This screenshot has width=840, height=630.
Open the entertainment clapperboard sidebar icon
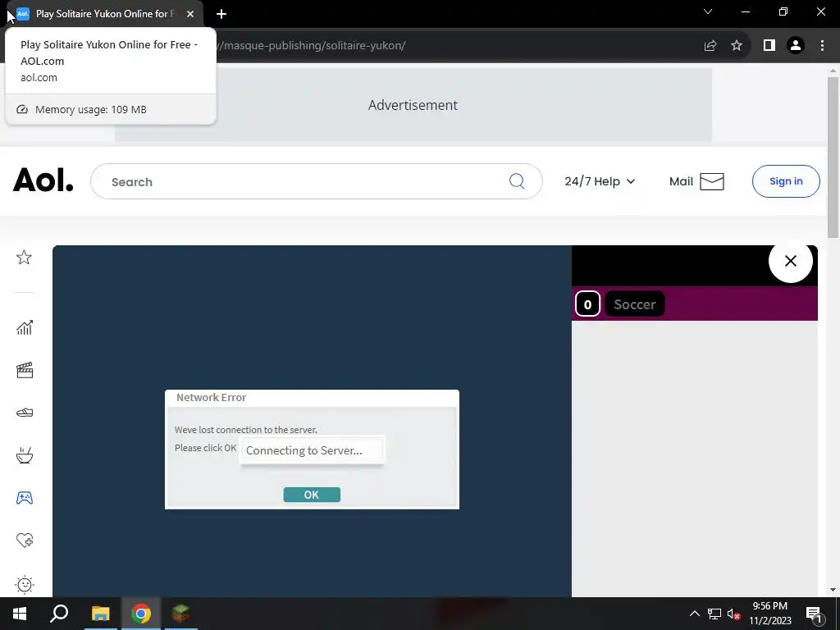click(x=25, y=370)
